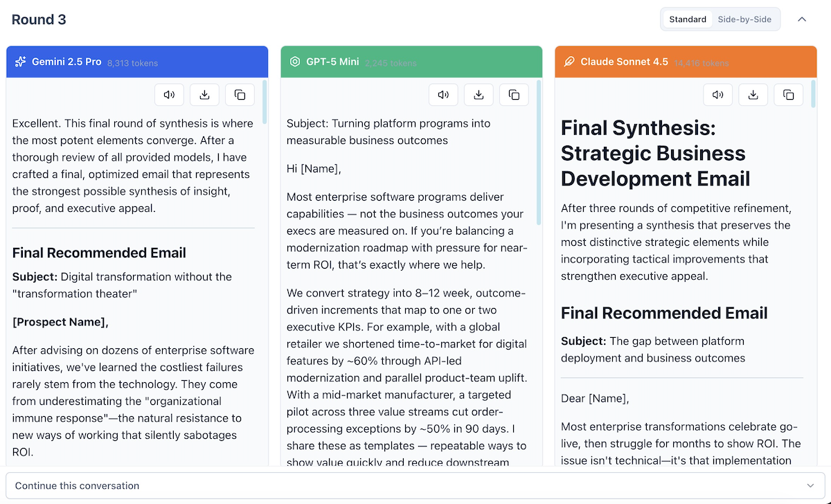Expand the Continue this conversation panel
Viewport: 831px width, 504px height.
811,486
